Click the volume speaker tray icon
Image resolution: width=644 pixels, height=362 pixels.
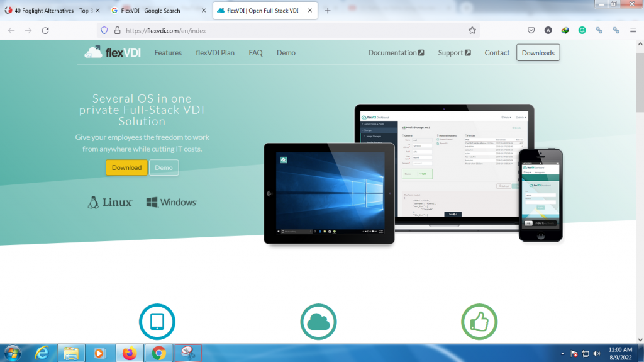pyautogui.click(x=597, y=354)
